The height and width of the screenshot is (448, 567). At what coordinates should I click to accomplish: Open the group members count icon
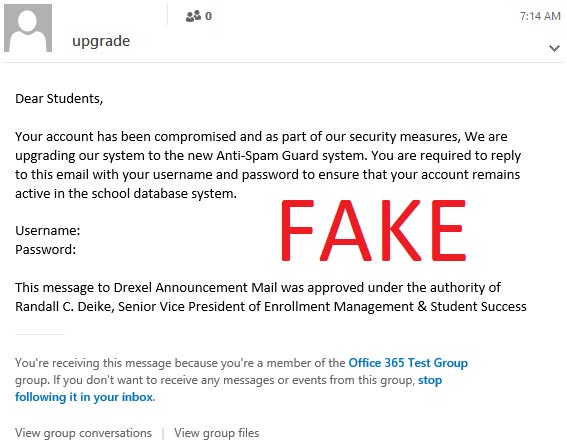tap(193, 16)
